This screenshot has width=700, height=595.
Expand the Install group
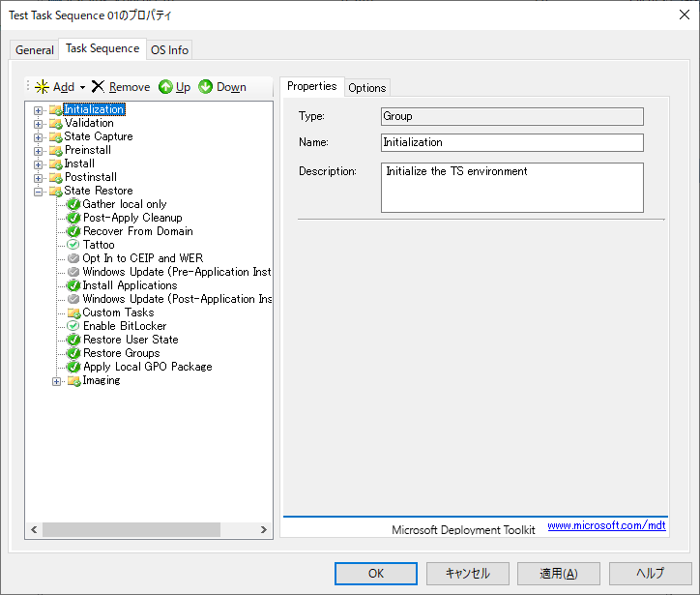pos(39,164)
